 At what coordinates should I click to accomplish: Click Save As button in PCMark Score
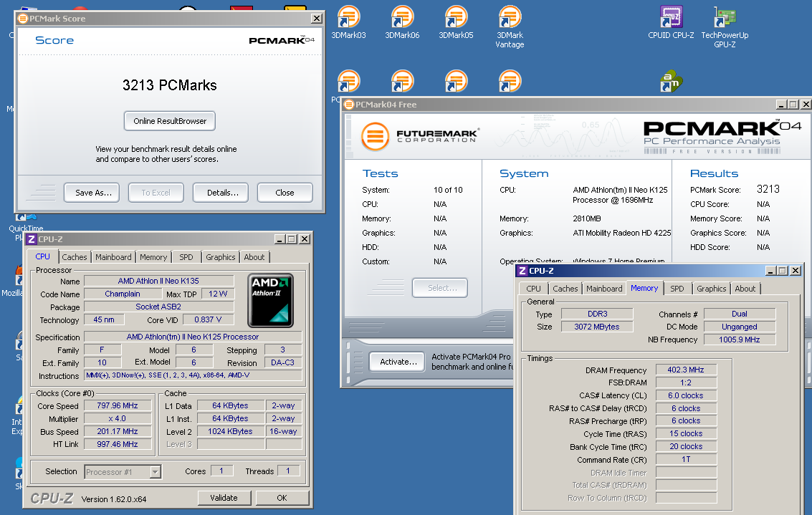tap(92, 193)
